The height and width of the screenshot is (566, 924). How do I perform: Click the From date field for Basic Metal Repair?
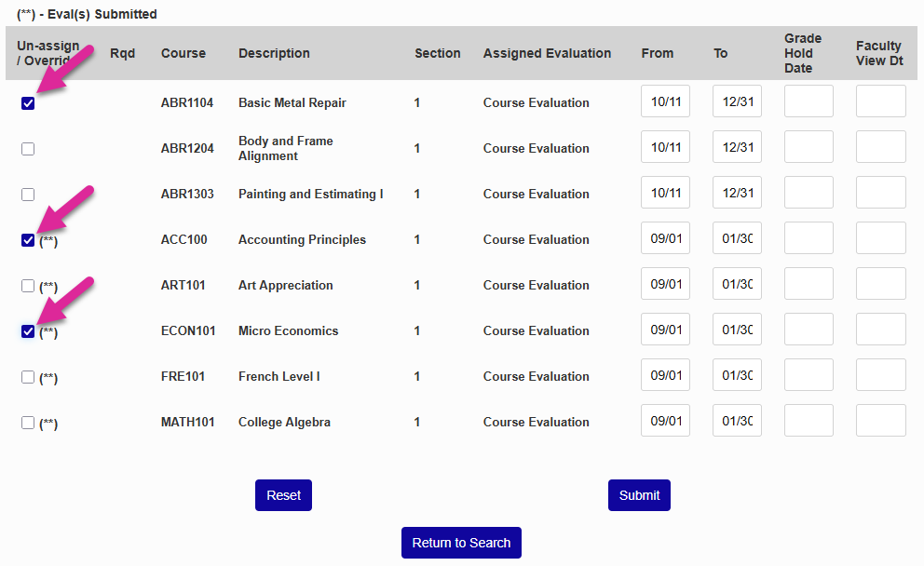point(665,101)
